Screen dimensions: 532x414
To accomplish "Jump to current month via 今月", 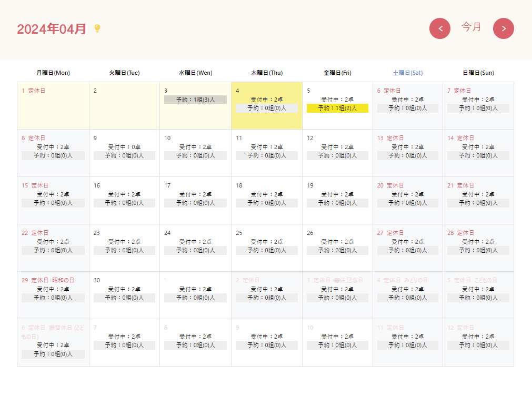I will tap(471, 27).
